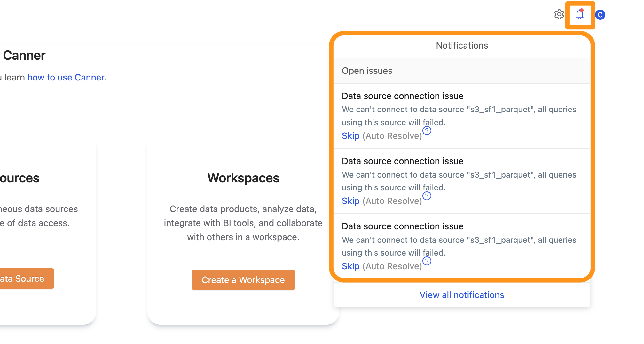The image size is (644, 344).
Task: Open help icon in first connection issue
Action: point(427,131)
